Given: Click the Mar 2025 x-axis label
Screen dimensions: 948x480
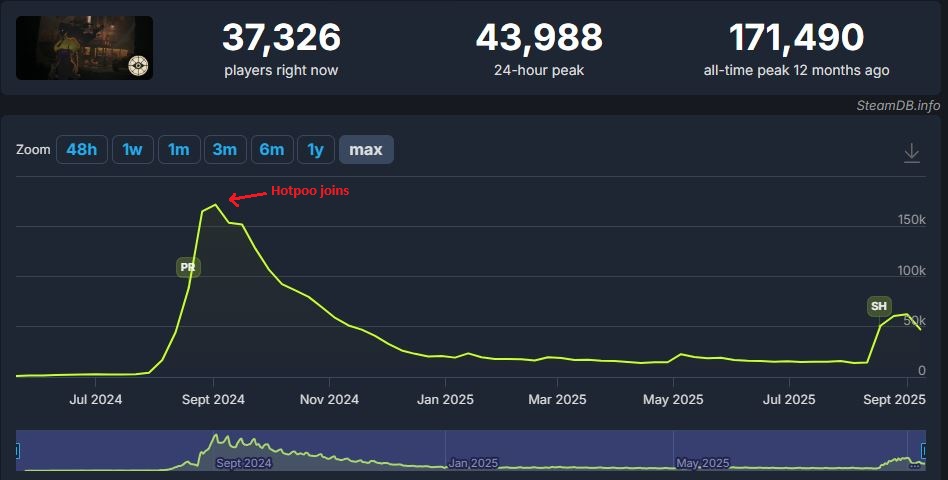Looking at the screenshot, I should tap(557, 400).
